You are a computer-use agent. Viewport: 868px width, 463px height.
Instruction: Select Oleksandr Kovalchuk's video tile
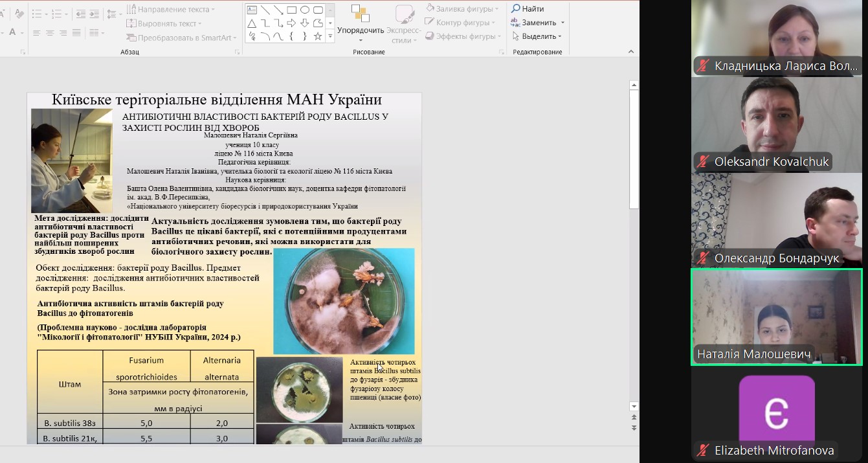tap(777, 124)
